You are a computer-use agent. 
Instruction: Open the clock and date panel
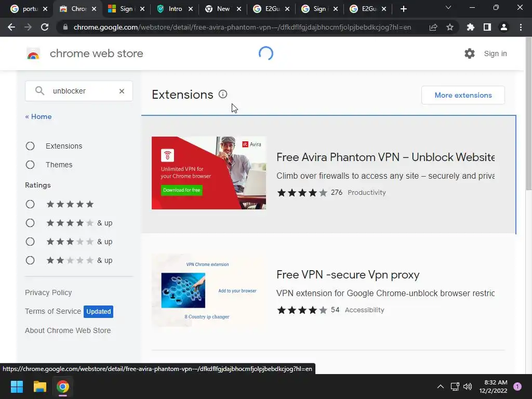(494, 387)
